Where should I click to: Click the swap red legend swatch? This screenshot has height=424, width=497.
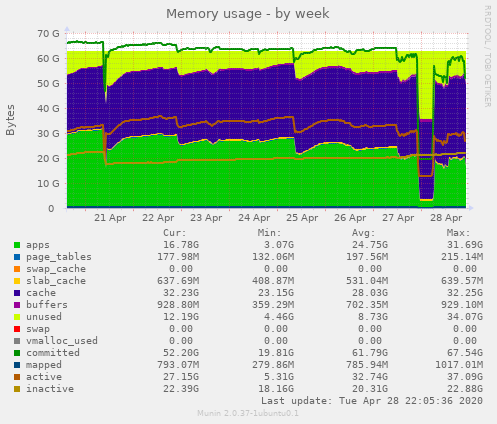pyautogui.click(x=17, y=329)
